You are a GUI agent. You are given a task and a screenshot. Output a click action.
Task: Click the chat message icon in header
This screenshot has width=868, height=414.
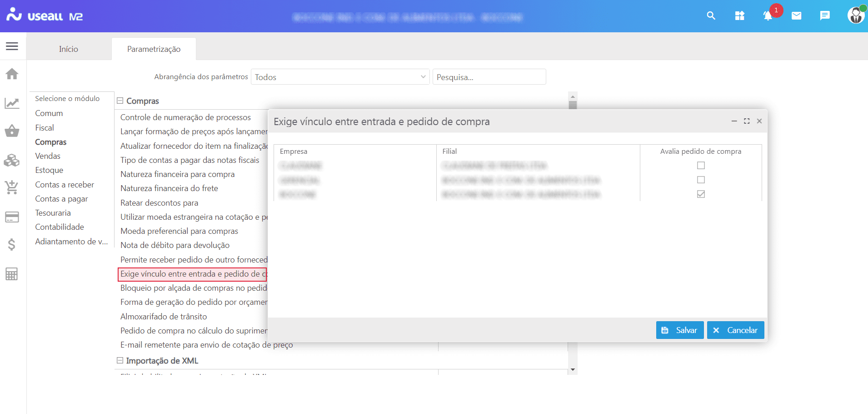tap(825, 16)
